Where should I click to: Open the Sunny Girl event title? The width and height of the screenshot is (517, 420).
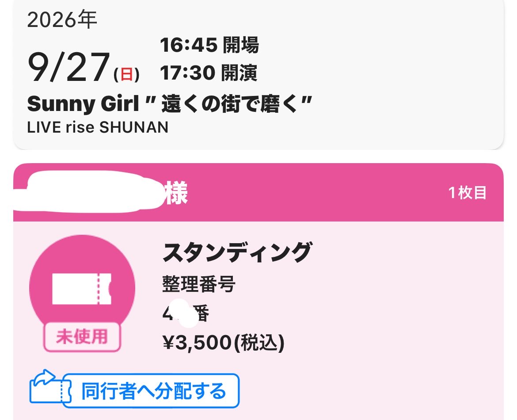[170, 103]
